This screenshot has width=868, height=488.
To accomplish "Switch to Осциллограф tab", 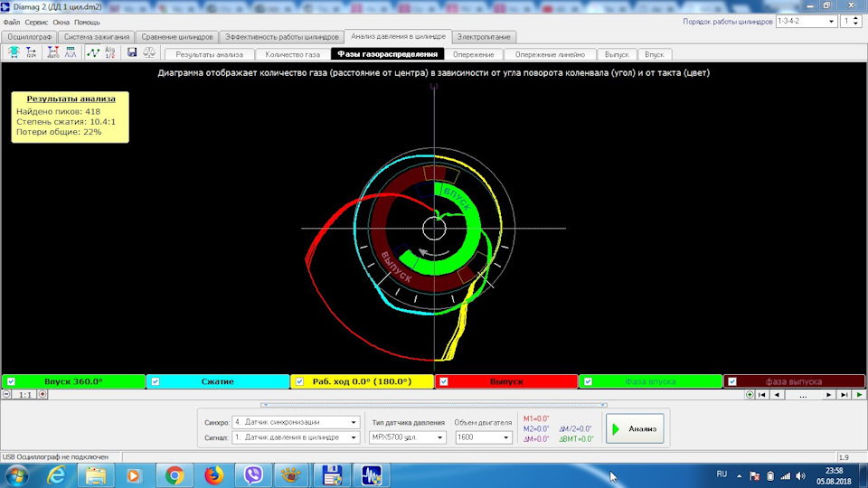I will [29, 37].
